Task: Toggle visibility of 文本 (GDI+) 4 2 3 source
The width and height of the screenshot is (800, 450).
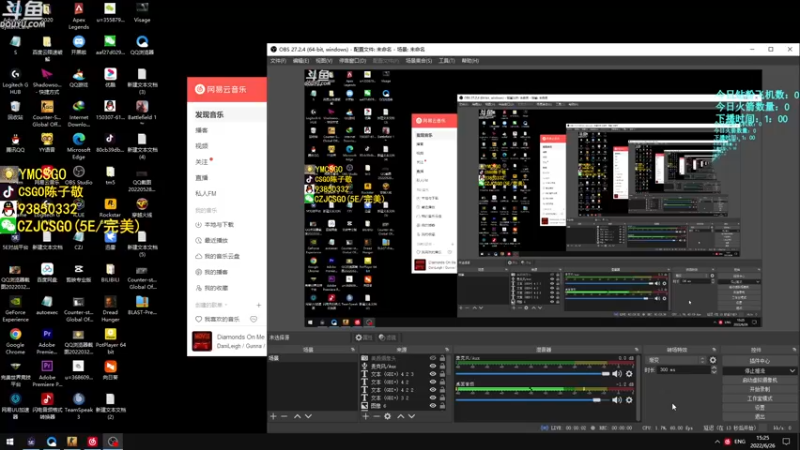Action: [x=433, y=374]
